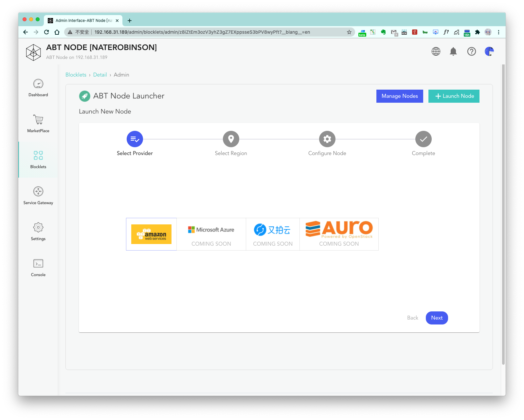This screenshot has width=524, height=420.
Task: Click the Blocklets breadcrumb link
Action: click(76, 75)
